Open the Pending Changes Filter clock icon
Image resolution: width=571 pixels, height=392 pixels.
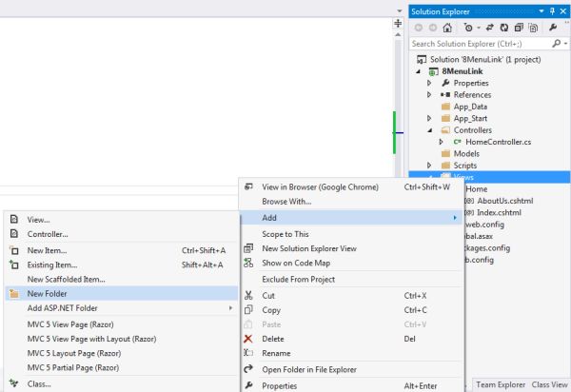468,28
